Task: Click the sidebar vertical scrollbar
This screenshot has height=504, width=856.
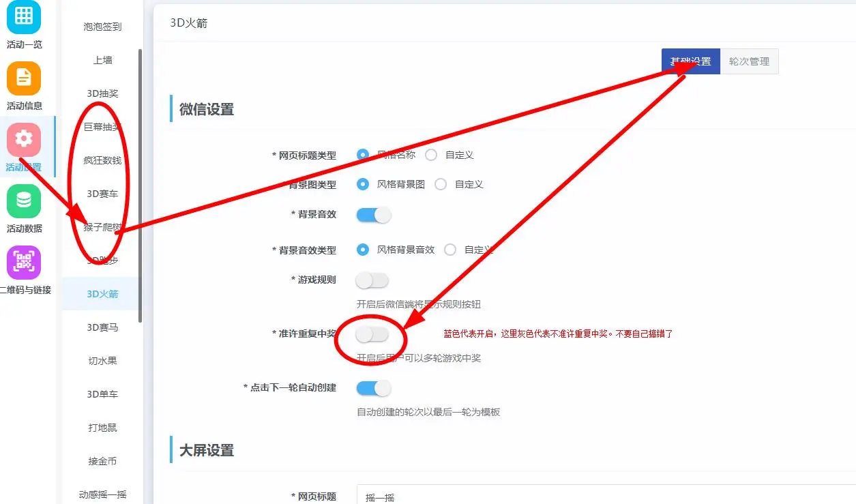Action: (141, 184)
